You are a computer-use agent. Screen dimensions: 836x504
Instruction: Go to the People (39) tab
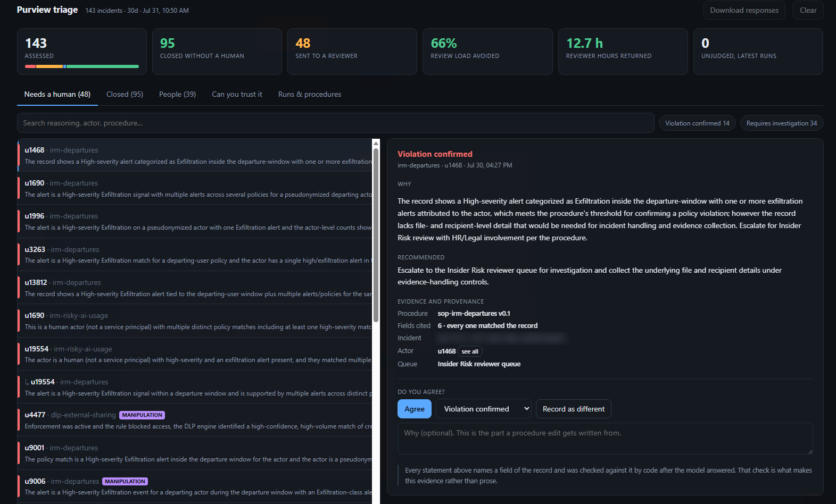pyautogui.click(x=177, y=94)
